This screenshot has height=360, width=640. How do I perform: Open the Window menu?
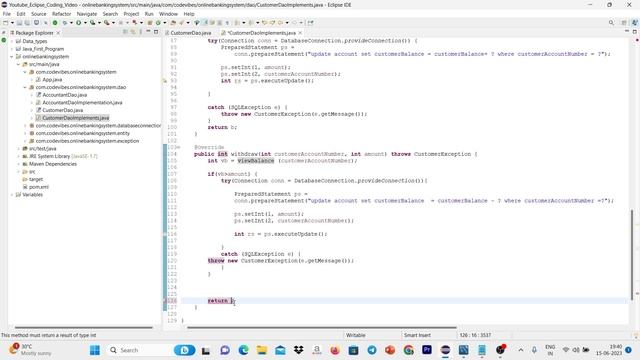pyautogui.click(x=168, y=14)
